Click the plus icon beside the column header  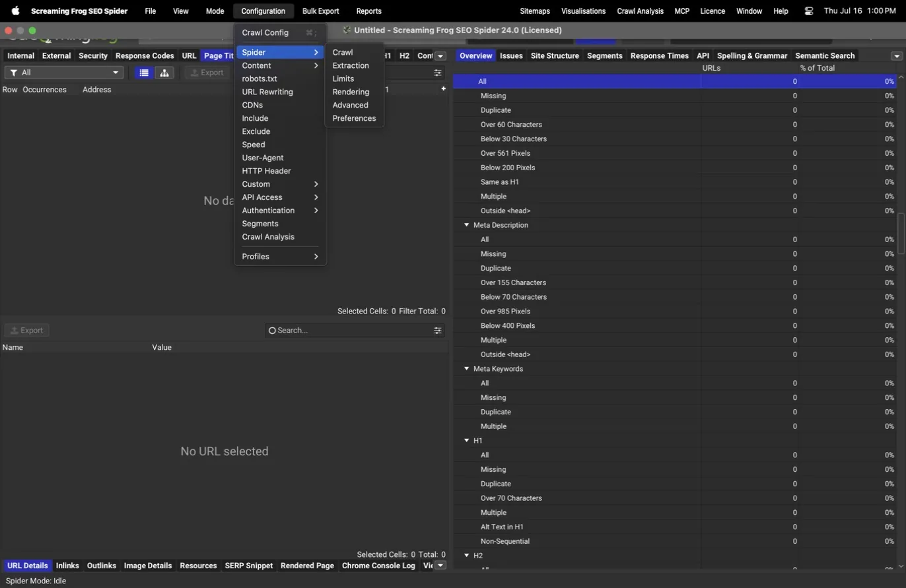443,89
